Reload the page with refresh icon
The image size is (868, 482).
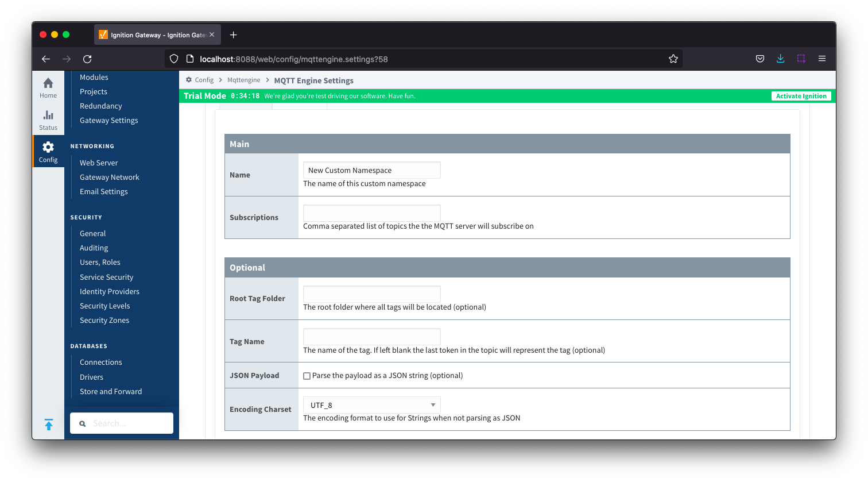click(87, 59)
